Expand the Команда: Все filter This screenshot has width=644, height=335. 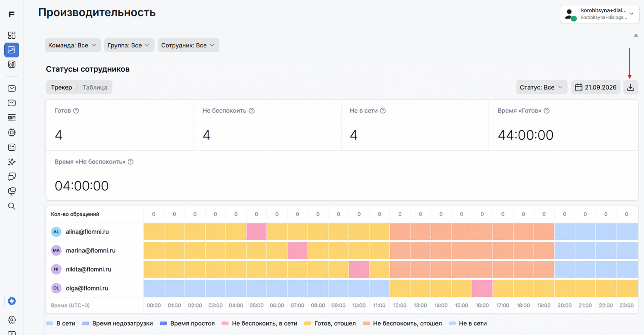click(x=73, y=45)
